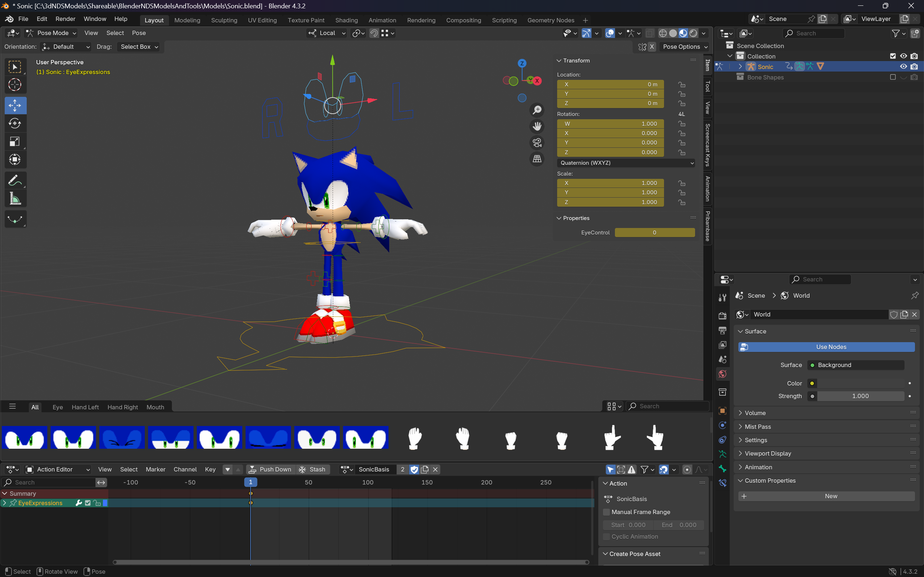
Task: Enable Manual Frame Range checkbox
Action: (x=606, y=512)
